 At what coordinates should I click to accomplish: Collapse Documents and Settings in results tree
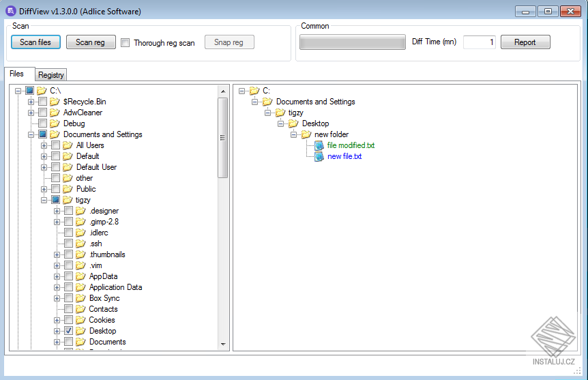255,102
